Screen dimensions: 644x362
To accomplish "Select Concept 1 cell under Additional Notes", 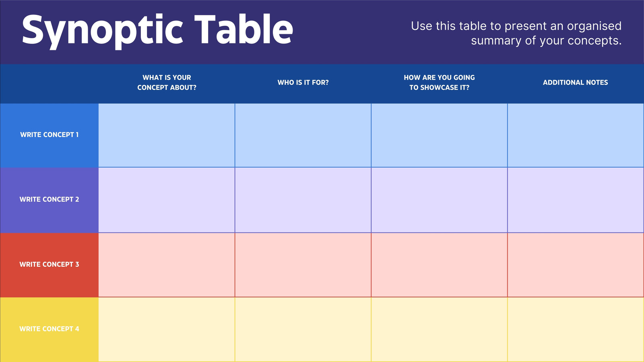I will pos(576,135).
